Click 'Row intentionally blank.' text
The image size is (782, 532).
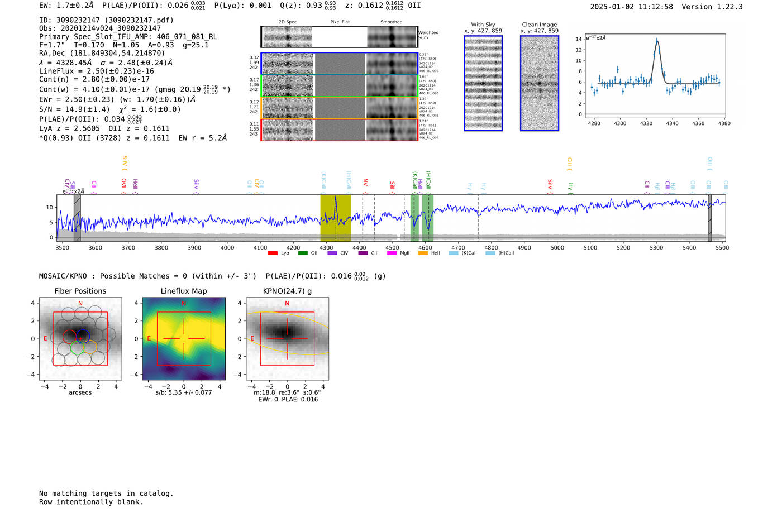91,502
